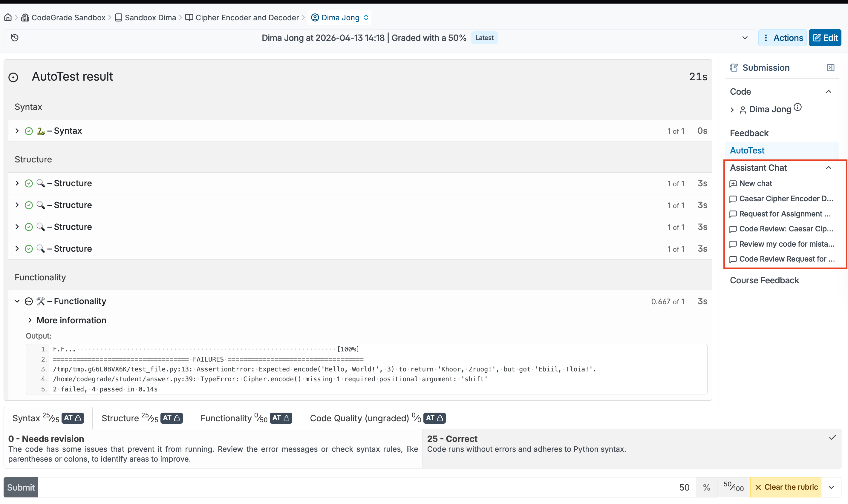This screenshot has height=504, width=848.
Task: Open submission history clock icon
Action: (x=15, y=38)
